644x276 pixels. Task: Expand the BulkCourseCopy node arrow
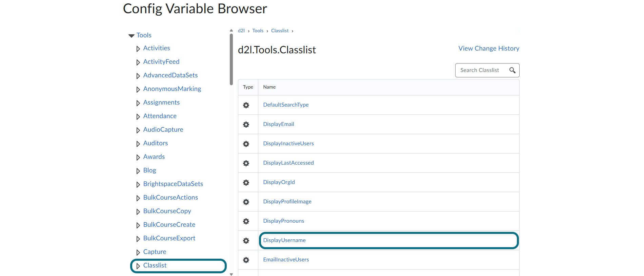click(138, 212)
